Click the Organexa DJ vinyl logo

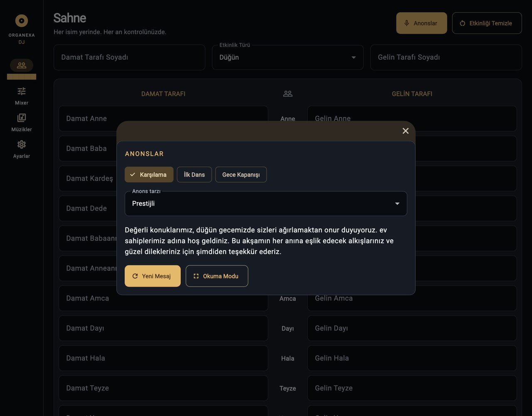tap(22, 21)
